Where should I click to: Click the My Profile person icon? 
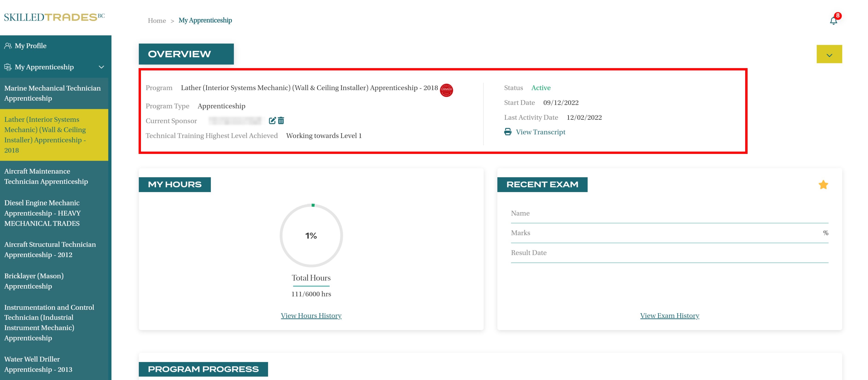8,46
